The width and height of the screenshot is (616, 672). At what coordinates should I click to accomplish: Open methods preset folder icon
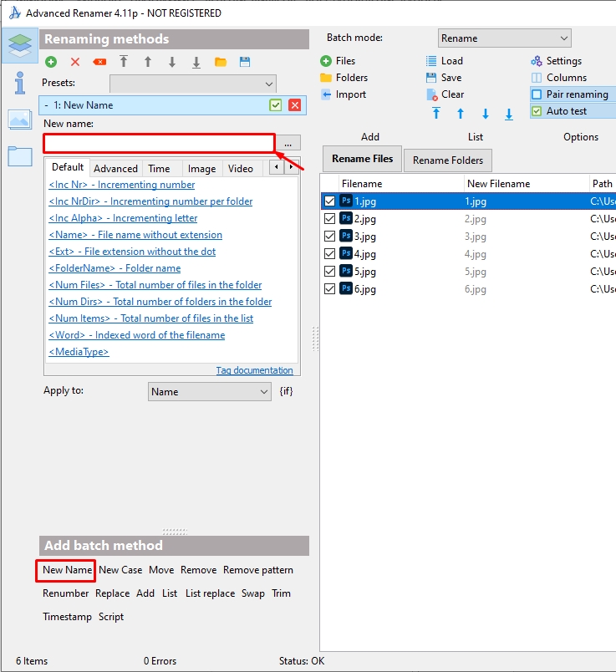[221, 62]
